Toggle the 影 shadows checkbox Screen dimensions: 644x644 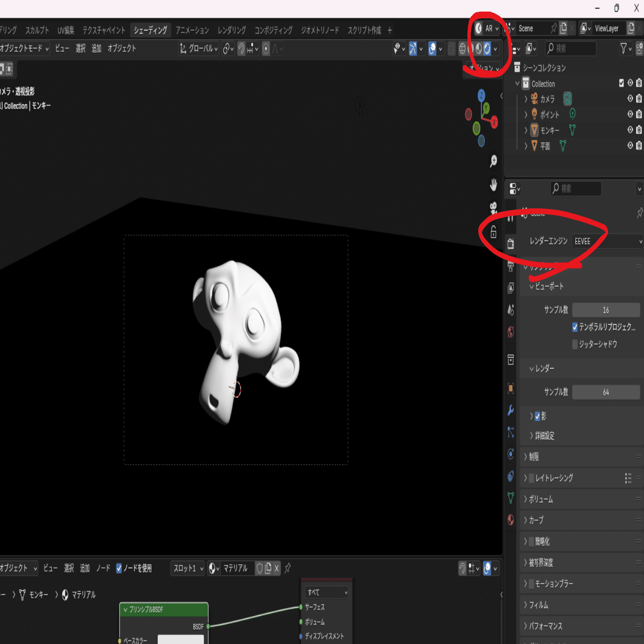click(x=537, y=417)
